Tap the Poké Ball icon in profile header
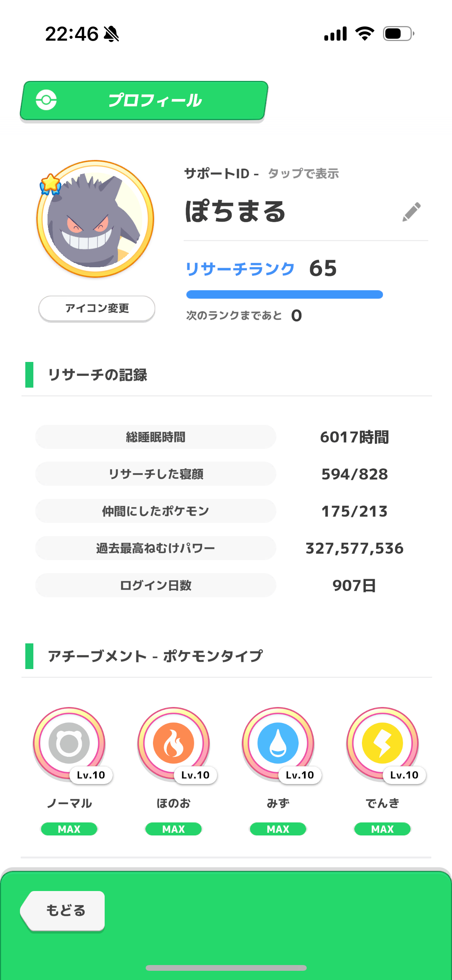The width and height of the screenshot is (452, 980). [46, 100]
